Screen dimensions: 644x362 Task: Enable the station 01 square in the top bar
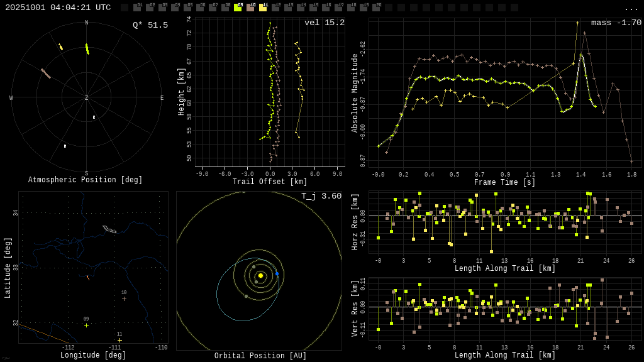(x=137, y=8)
